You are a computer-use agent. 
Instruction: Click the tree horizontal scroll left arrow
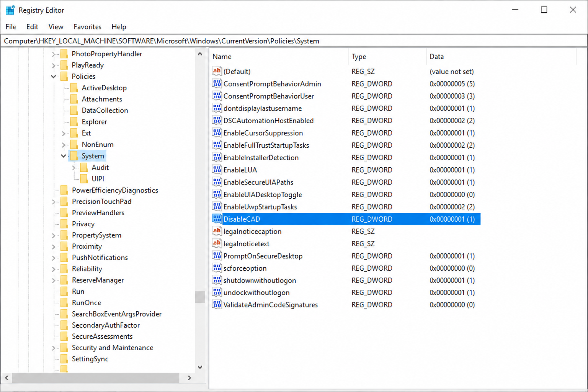coord(7,378)
